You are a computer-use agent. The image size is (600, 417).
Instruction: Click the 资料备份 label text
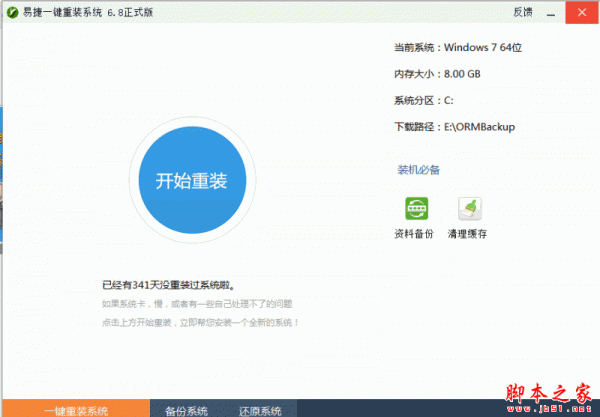[x=414, y=234]
